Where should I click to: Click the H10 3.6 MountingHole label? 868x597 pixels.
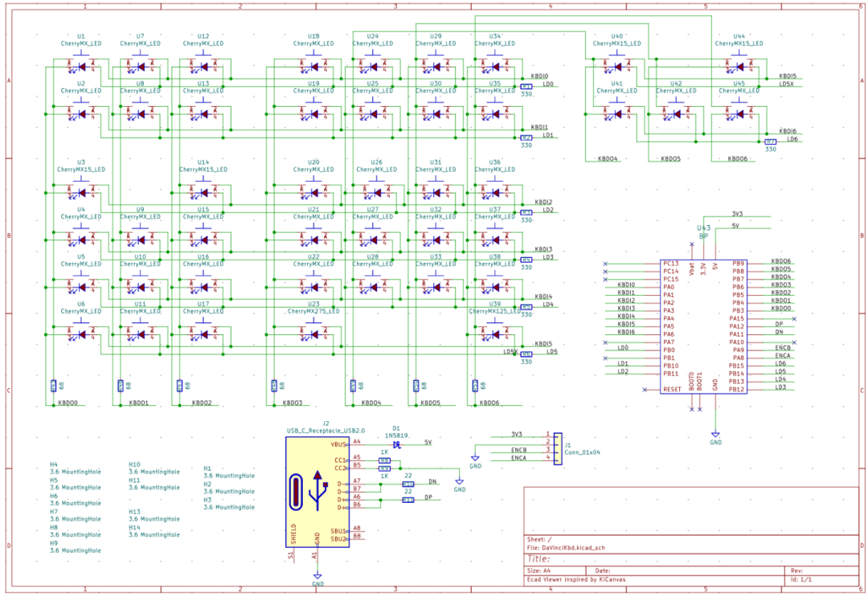tap(154, 468)
